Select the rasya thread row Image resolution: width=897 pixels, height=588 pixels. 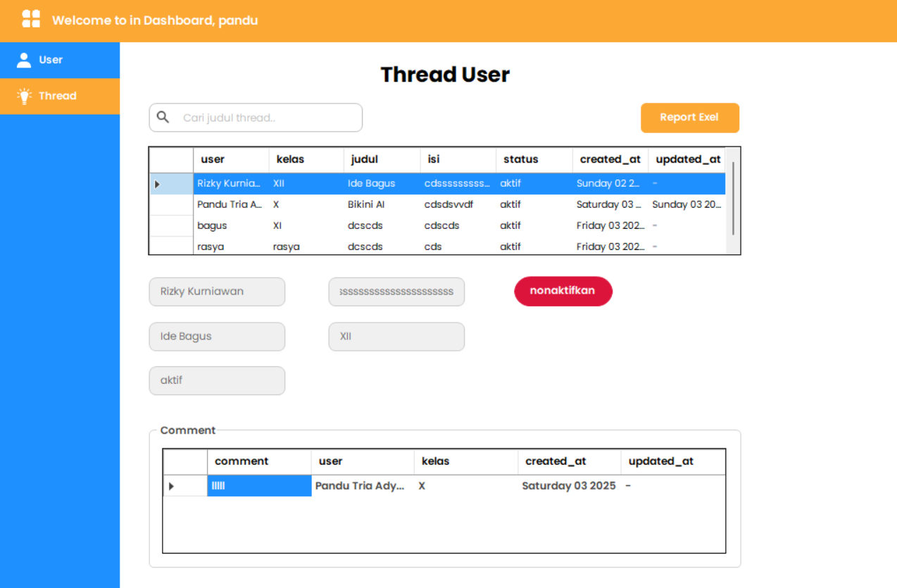(211, 247)
